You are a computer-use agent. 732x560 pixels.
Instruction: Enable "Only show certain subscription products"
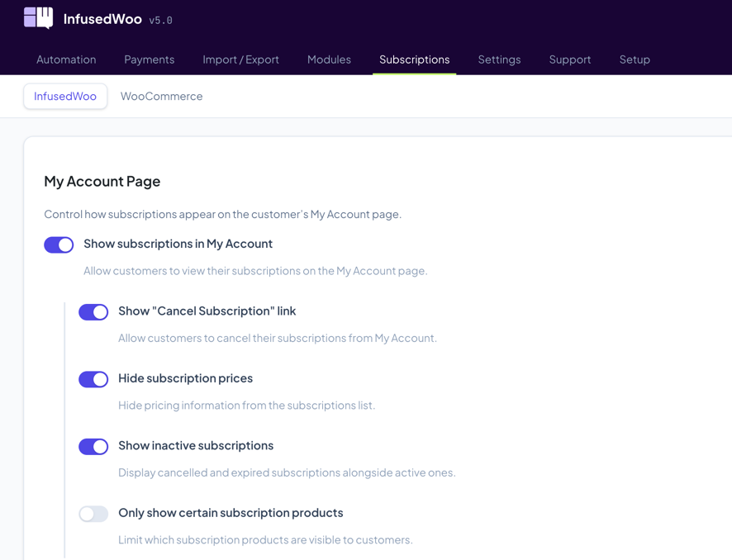93,513
